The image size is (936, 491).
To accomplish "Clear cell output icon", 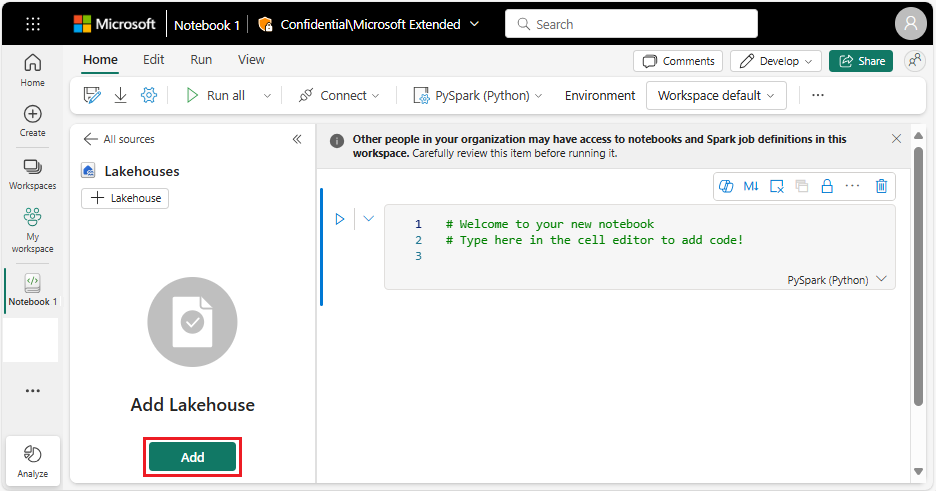I will coord(777,186).
